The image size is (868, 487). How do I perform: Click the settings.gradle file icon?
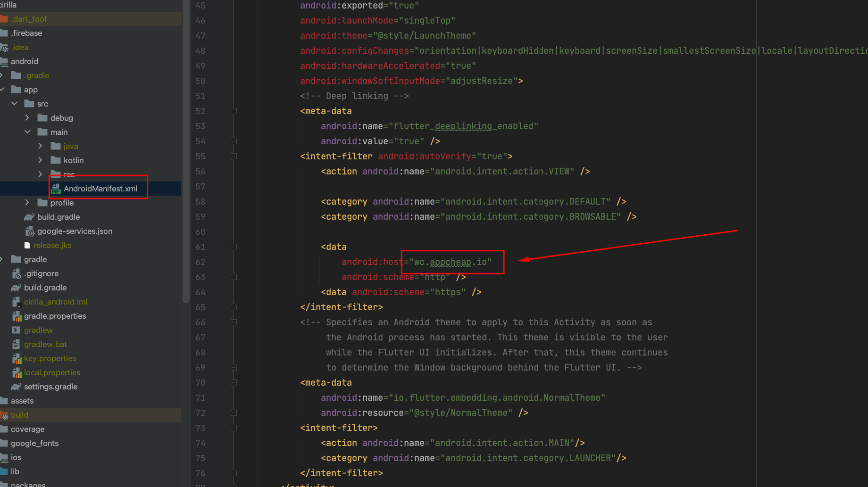[16, 387]
